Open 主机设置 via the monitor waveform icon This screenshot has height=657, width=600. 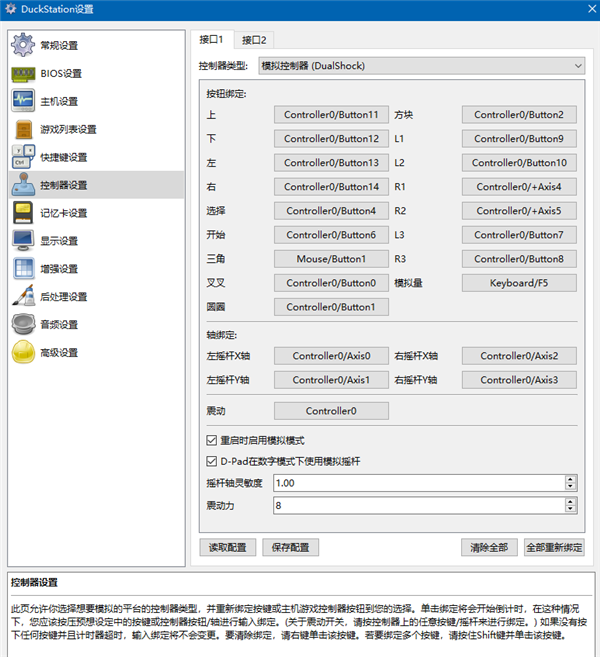[23, 101]
